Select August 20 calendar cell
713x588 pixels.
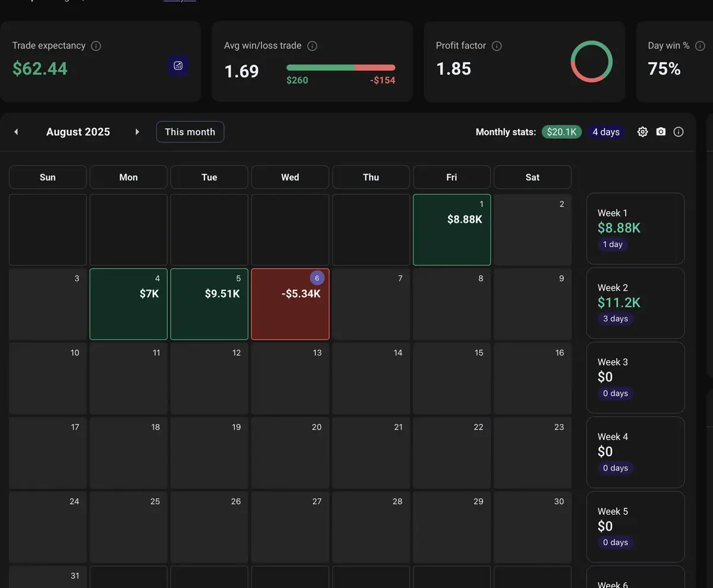click(x=290, y=453)
